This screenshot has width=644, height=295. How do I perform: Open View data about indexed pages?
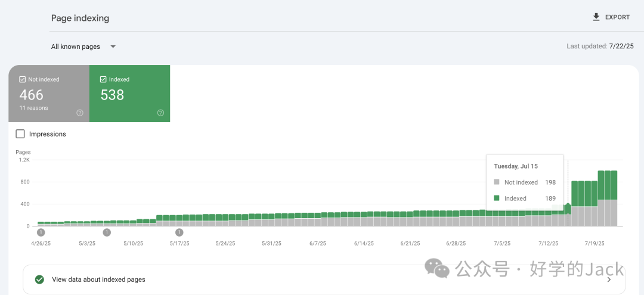pyautogui.click(x=324, y=280)
